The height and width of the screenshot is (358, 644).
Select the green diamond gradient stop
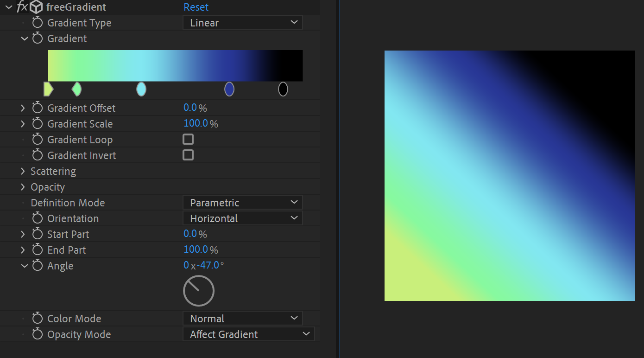[x=76, y=89]
